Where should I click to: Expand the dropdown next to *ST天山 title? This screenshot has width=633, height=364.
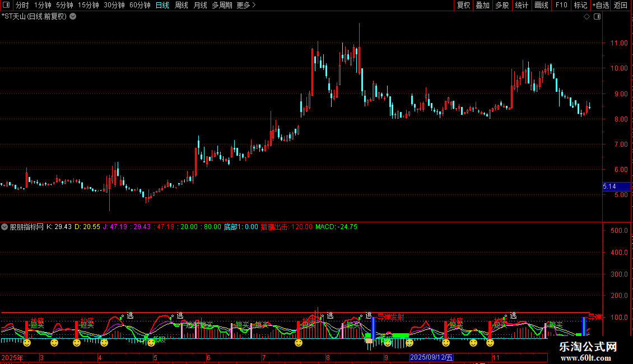73,17
